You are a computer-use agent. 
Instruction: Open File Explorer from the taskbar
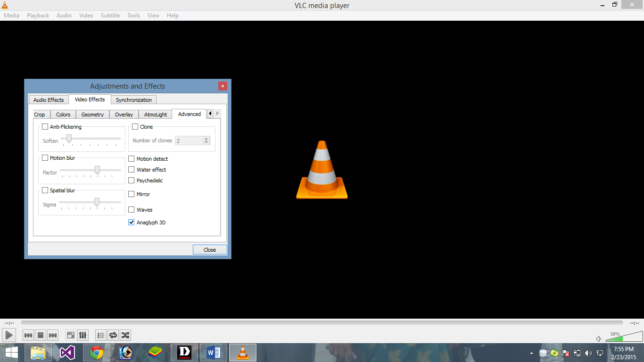coord(38,353)
